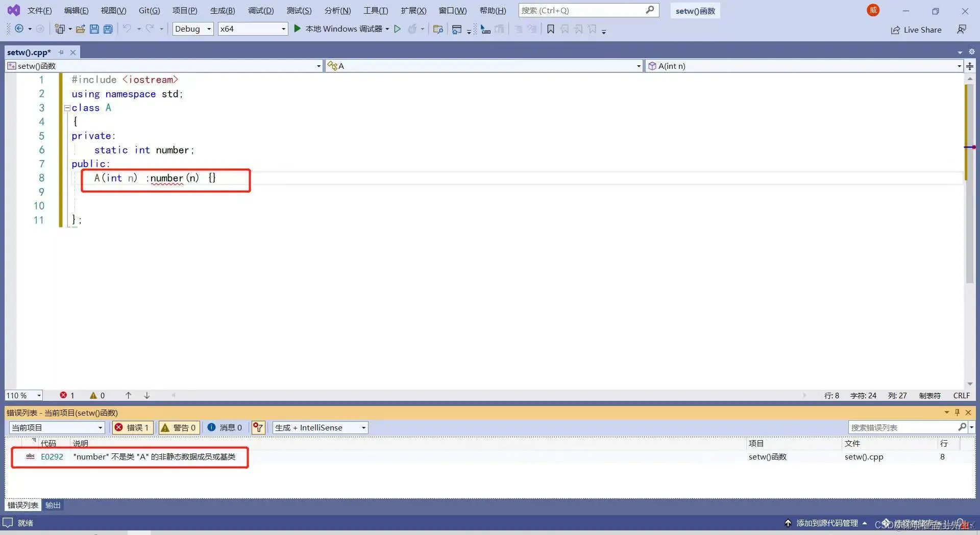Image resolution: width=980 pixels, height=535 pixels.
Task: Click the 搜索 (Ctrl+Q) search box
Action: (x=589, y=10)
